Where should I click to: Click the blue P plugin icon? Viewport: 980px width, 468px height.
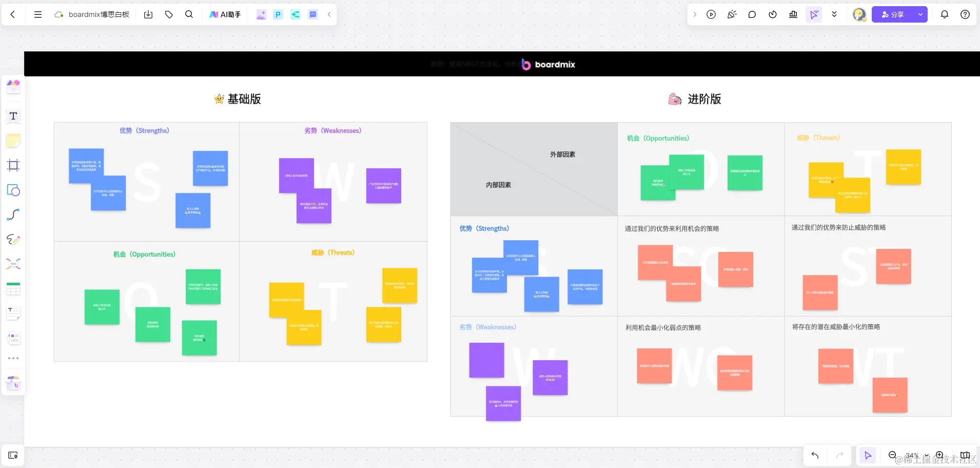[x=278, y=14]
